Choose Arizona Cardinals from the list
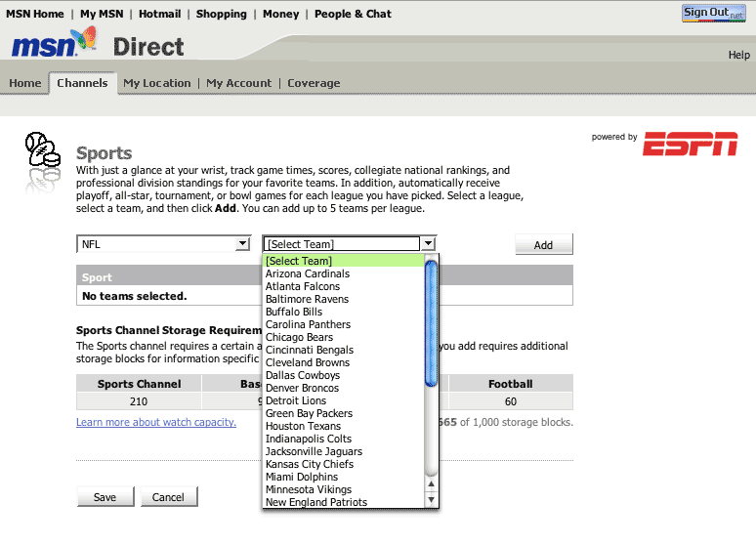Image resolution: width=756 pixels, height=545 pixels. (x=344, y=273)
